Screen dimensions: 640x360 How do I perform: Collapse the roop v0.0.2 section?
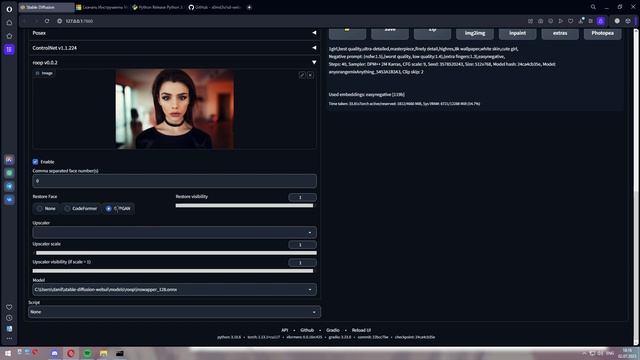click(173, 62)
